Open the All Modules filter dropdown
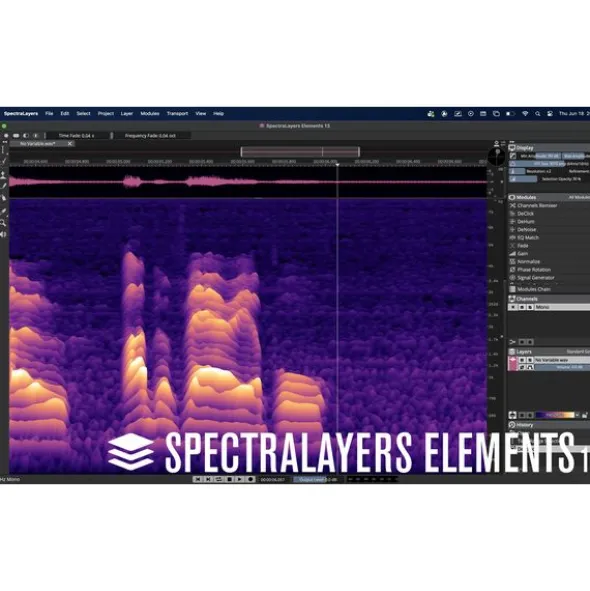The width and height of the screenshot is (590, 591). coord(579,197)
